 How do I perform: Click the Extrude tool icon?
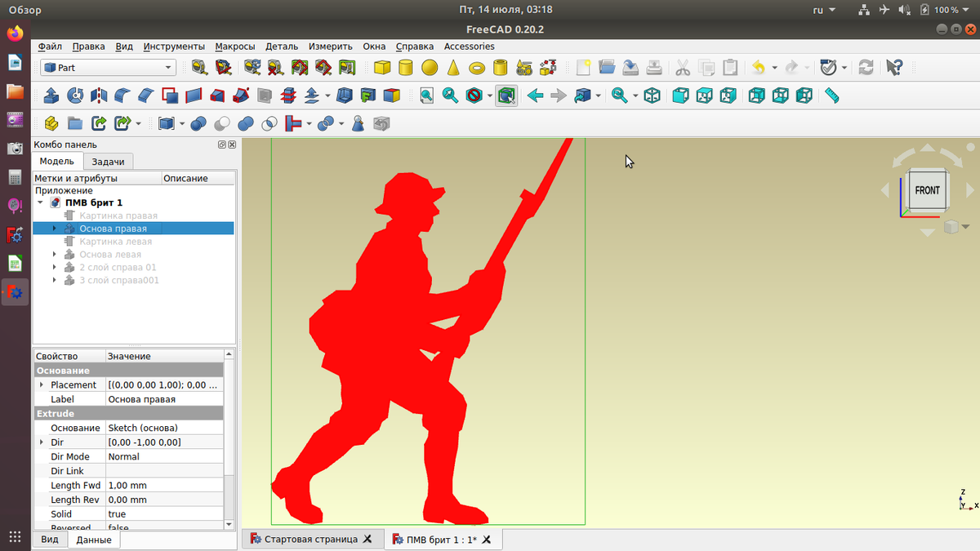(51, 96)
